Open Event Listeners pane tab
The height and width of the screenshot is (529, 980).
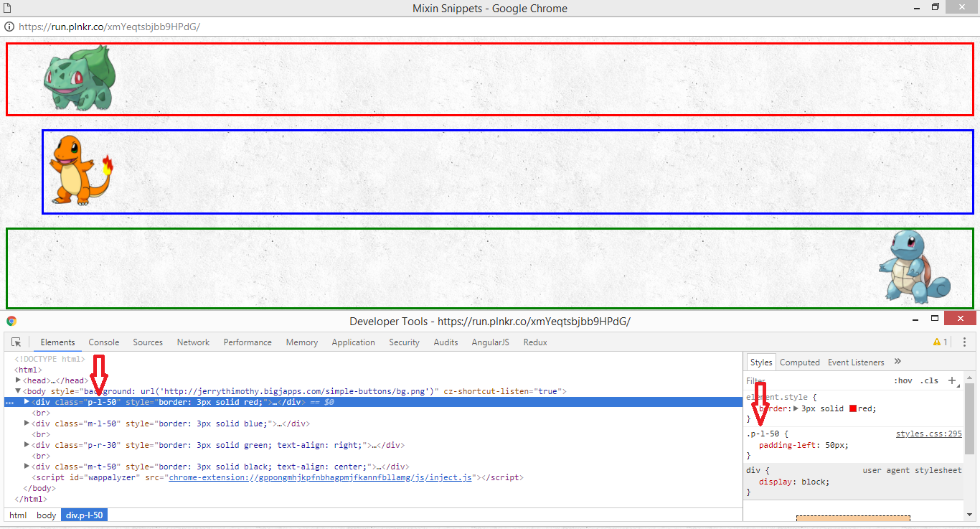(856, 362)
